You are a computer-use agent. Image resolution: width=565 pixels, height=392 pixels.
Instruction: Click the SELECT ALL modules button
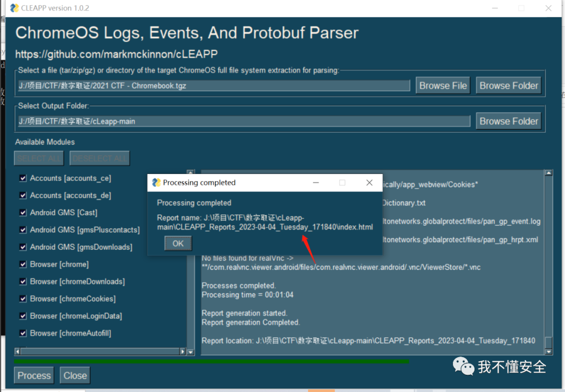(39, 158)
